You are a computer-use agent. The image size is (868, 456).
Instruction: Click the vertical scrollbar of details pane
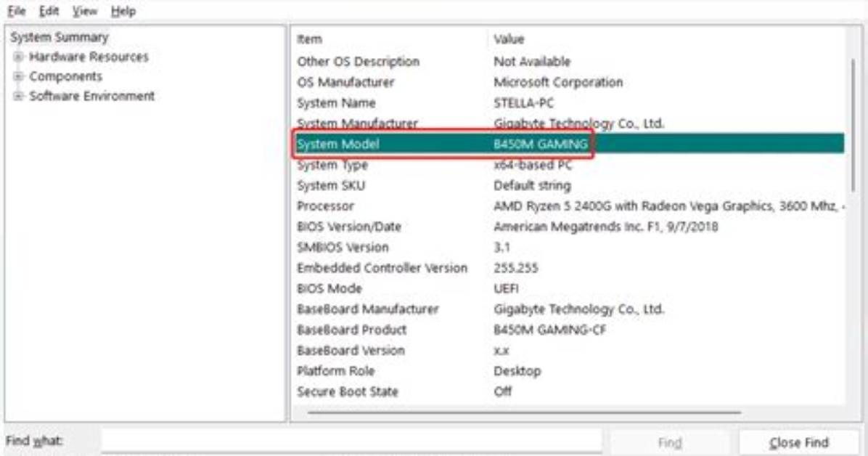pos(853,125)
